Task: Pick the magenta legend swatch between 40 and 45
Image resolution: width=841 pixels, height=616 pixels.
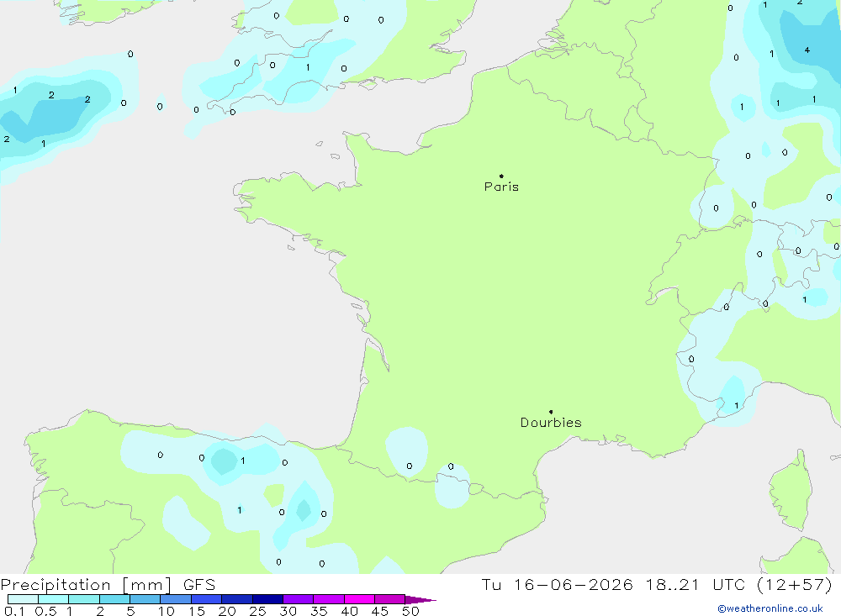Action: [360, 599]
